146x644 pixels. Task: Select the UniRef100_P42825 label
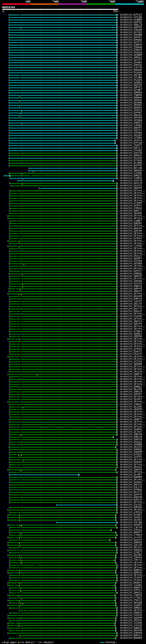pyautogui.click(x=131, y=80)
